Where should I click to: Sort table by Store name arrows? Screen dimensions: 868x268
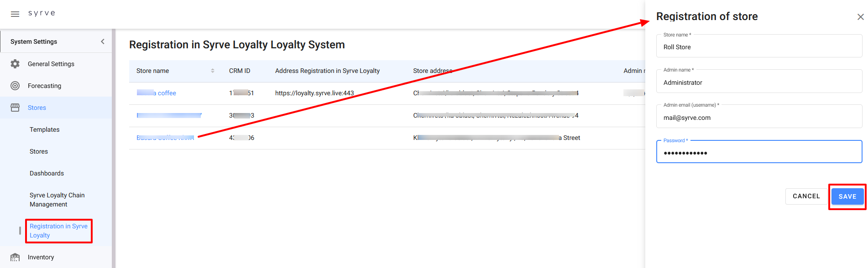pos(213,71)
